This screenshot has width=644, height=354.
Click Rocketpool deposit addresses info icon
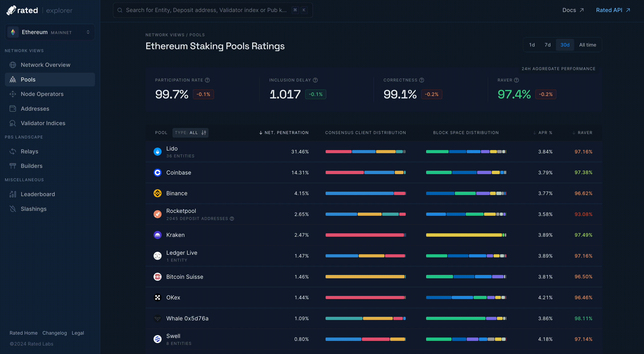(x=232, y=219)
